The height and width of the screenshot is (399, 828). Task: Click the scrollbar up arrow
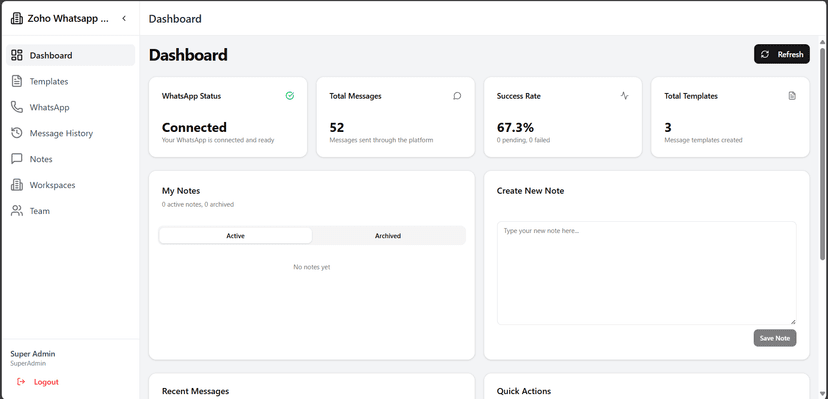pos(823,42)
